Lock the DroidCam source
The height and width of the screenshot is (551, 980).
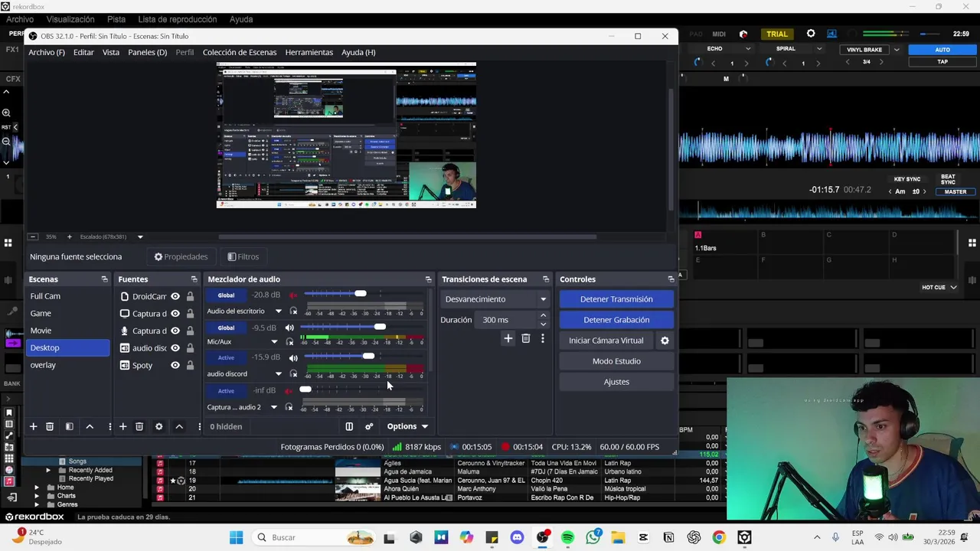[x=190, y=296]
